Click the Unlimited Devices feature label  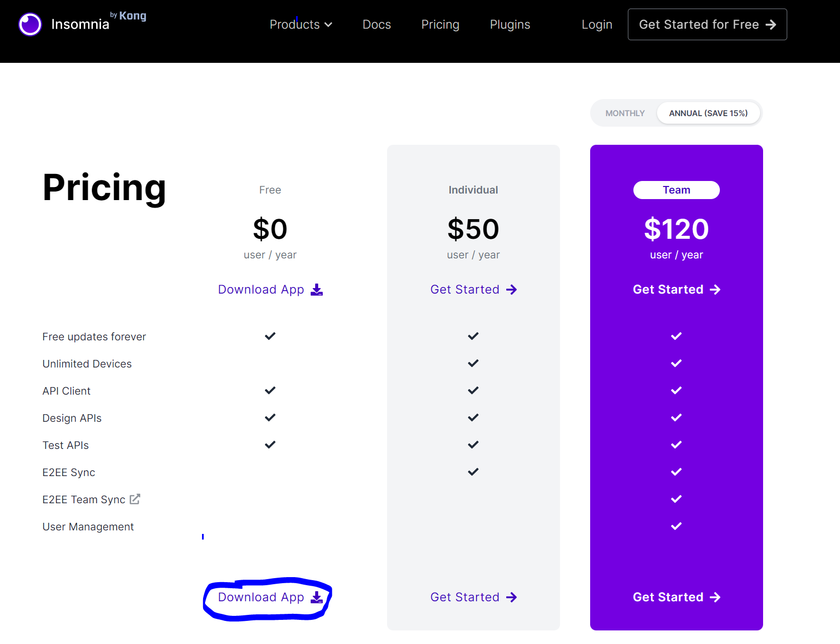coord(87,364)
